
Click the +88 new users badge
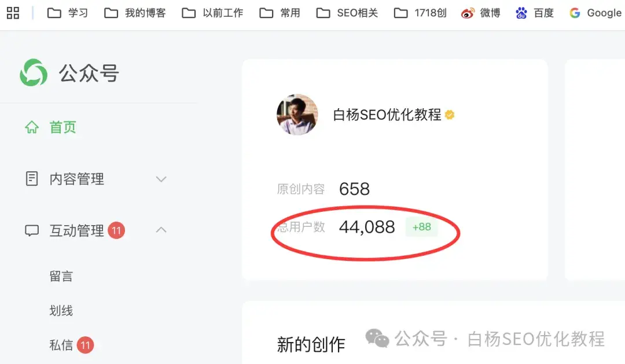tap(421, 227)
